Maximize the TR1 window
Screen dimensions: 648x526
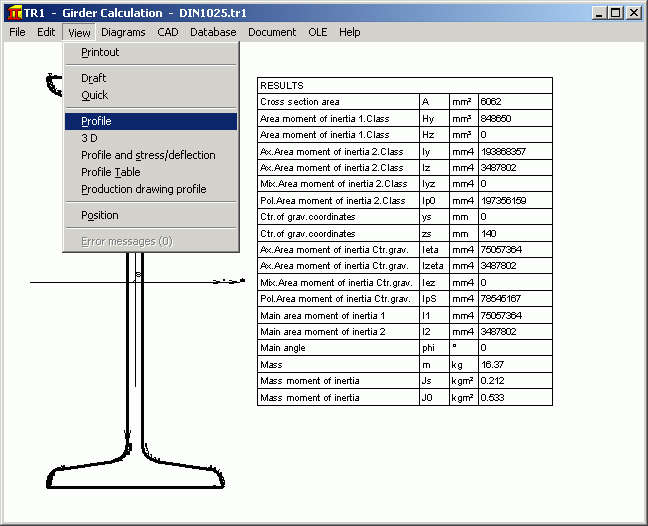coord(616,13)
